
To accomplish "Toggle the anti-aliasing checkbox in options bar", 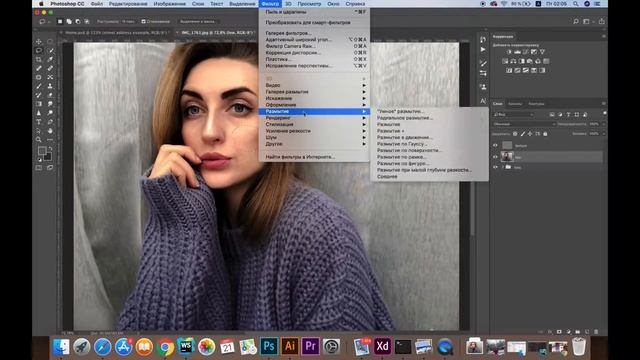I will [143, 21].
